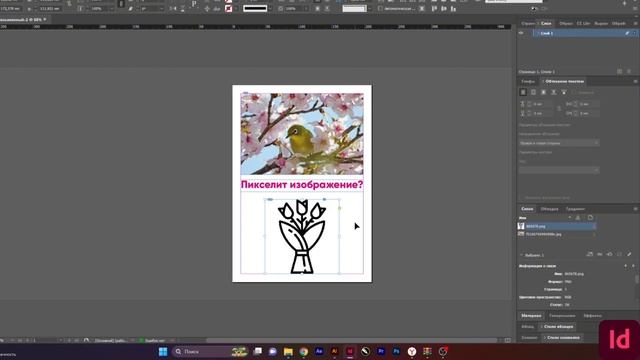Open Premiere Pro from the taskbar
The image size is (640, 360).
381,351
